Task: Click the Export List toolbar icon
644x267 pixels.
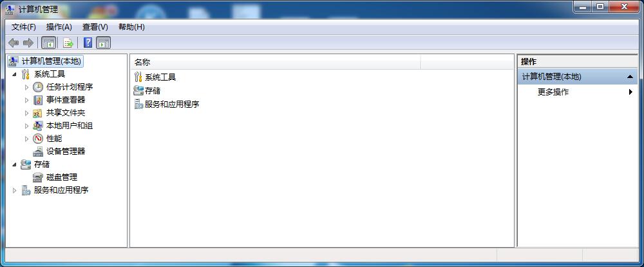Action: point(68,43)
